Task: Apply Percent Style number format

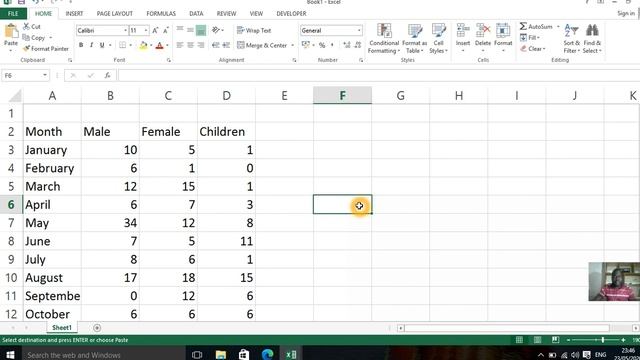Action: point(322,45)
